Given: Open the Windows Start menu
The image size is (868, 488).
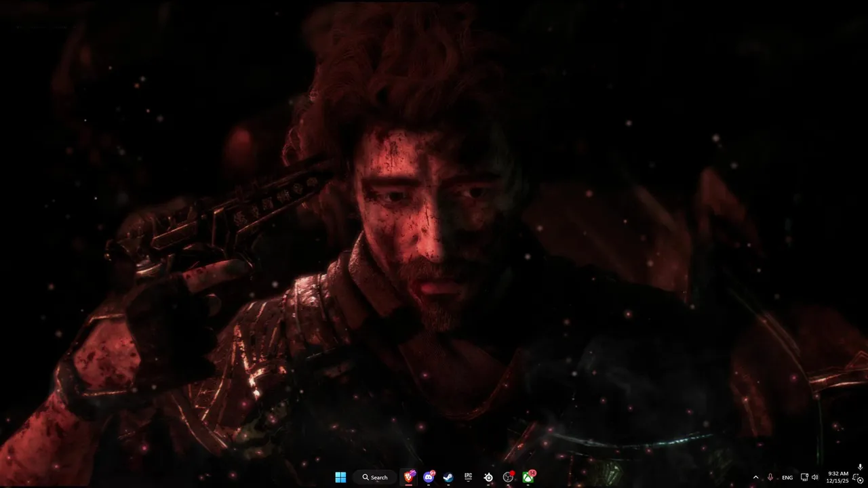Looking at the screenshot, I should [340, 477].
